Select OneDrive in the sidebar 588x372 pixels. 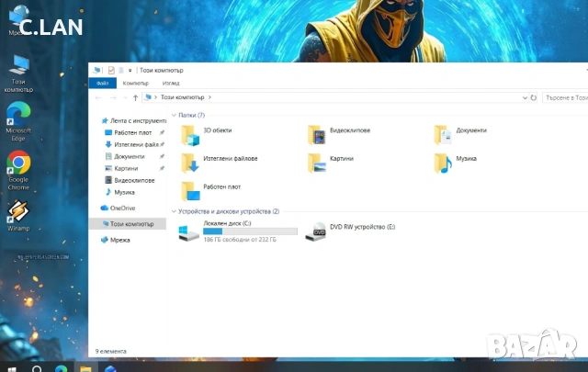118,209
